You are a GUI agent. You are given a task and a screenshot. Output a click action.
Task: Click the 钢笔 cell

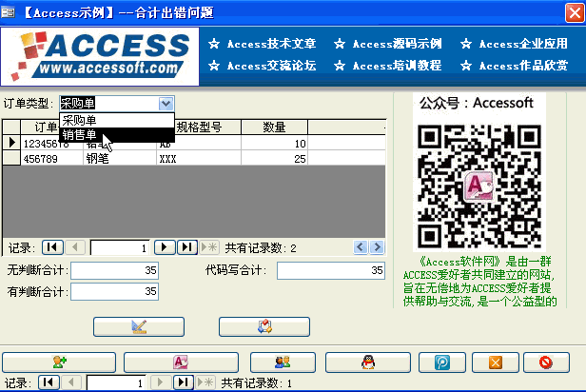[x=120, y=159]
